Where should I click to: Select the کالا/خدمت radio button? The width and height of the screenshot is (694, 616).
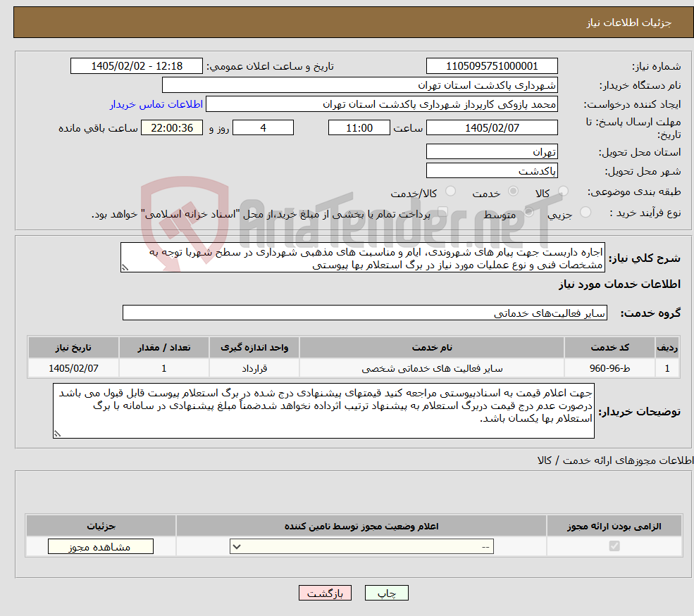[x=450, y=191]
